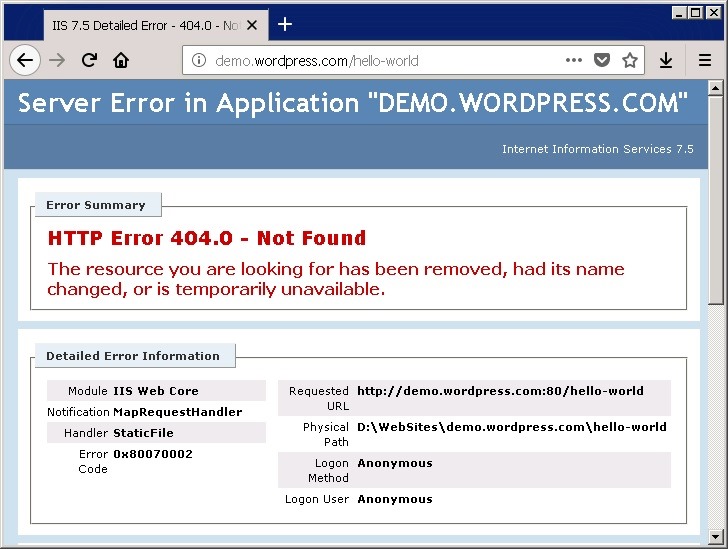728x549 pixels.
Task: Click the scrollbar up arrow
Action: (715, 88)
